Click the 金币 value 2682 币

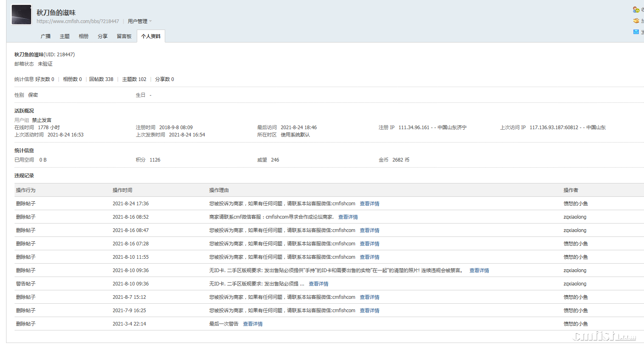tap(401, 160)
